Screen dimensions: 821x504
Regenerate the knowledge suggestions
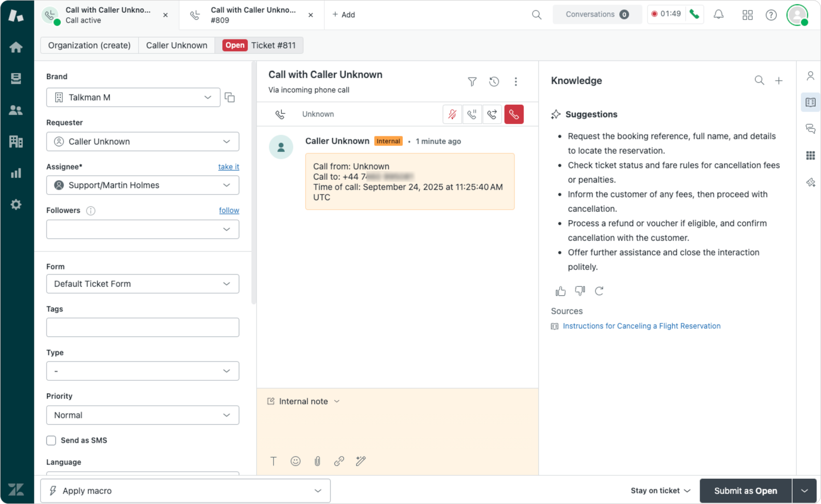[x=599, y=292]
